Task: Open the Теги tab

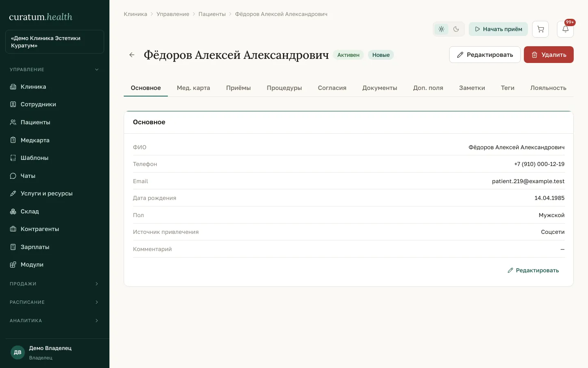Action: tap(508, 88)
